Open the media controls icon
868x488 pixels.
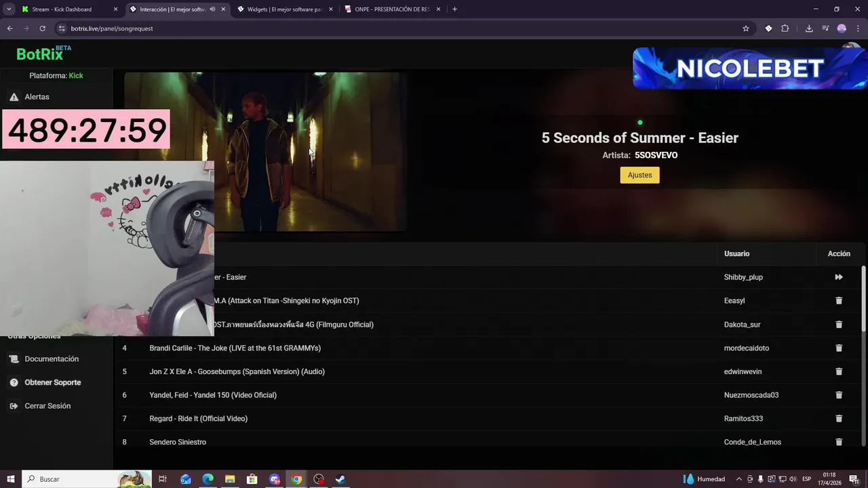pyautogui.click(x=825, y=28)
